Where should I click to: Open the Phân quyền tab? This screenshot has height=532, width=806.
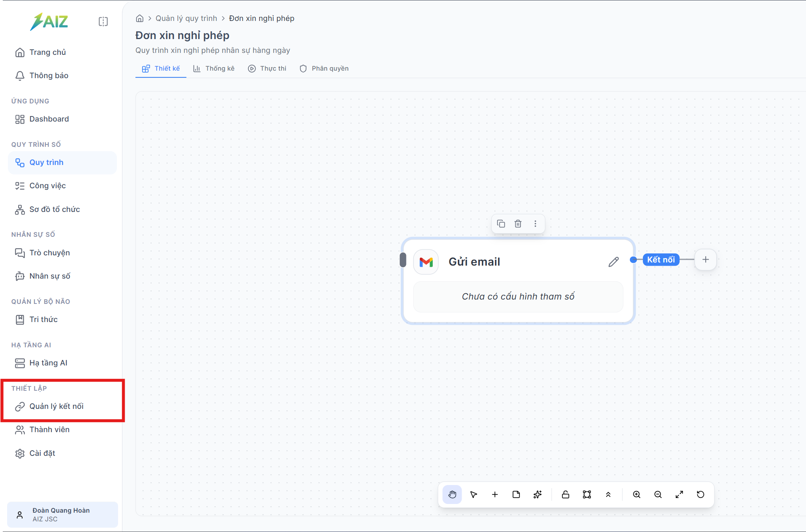324,68
